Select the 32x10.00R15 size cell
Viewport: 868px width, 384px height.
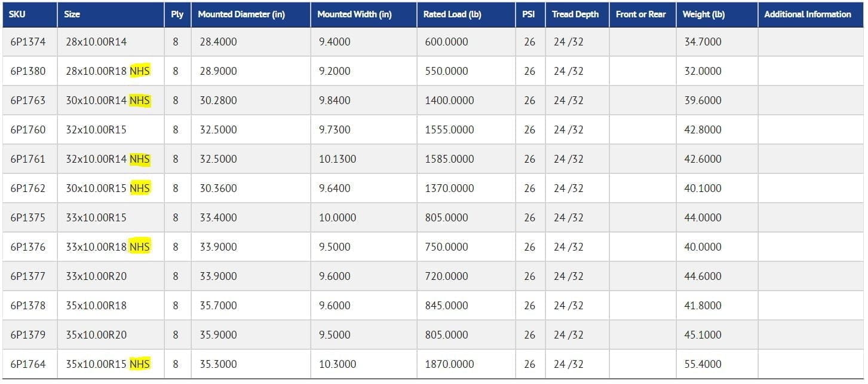click(x=96, y=130)
